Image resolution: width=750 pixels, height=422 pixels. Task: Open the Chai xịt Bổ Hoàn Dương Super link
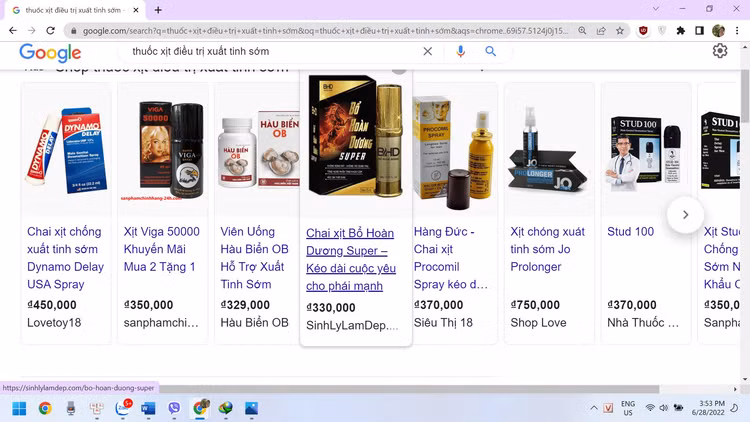click(350, 259)
